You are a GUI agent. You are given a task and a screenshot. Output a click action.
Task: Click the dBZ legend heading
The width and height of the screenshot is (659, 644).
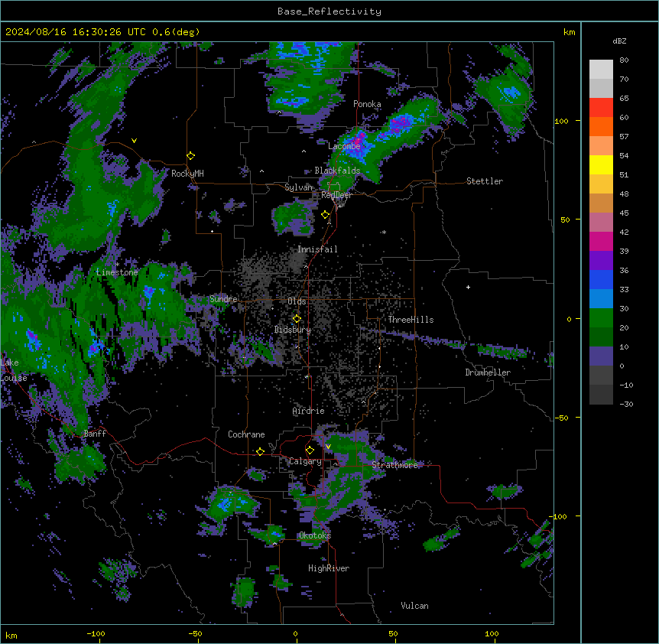(x=619, y=41)
